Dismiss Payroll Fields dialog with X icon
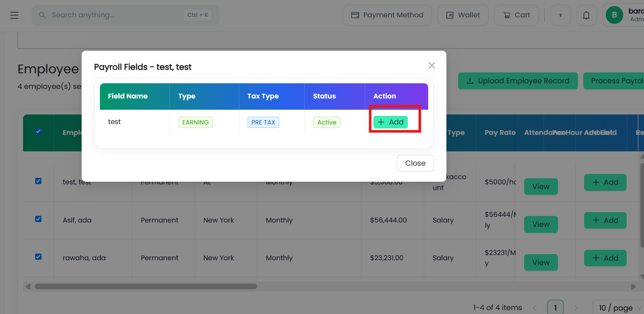644x314 pixels. pos(432,65)
